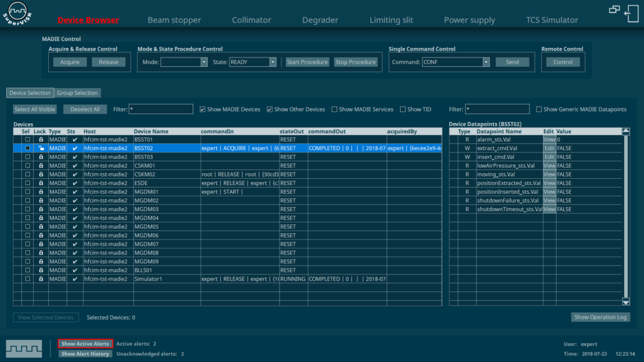Click the status checkmark for ESDE device
Viewport: 644px width, 362px height.
point(75,183)
